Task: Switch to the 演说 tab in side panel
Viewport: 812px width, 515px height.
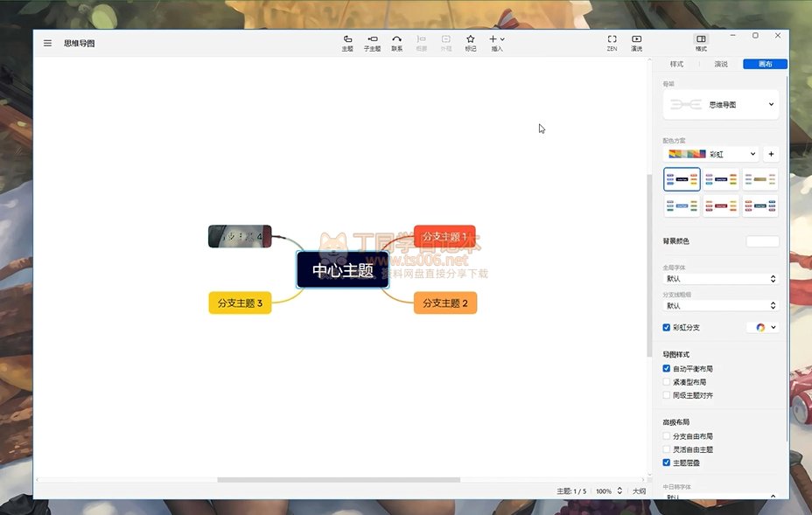Action: [x=721, y=64]
